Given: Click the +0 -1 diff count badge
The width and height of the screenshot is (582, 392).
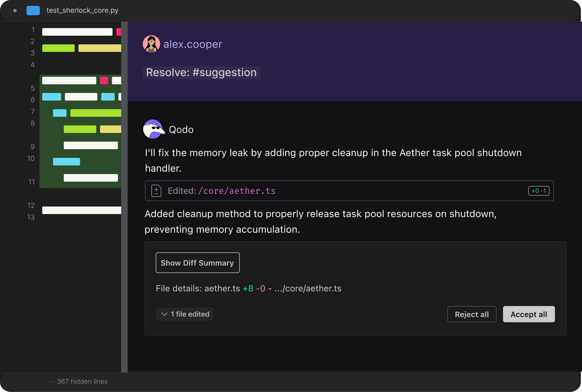Looking at the screenshot, I should tap(539, 191).
